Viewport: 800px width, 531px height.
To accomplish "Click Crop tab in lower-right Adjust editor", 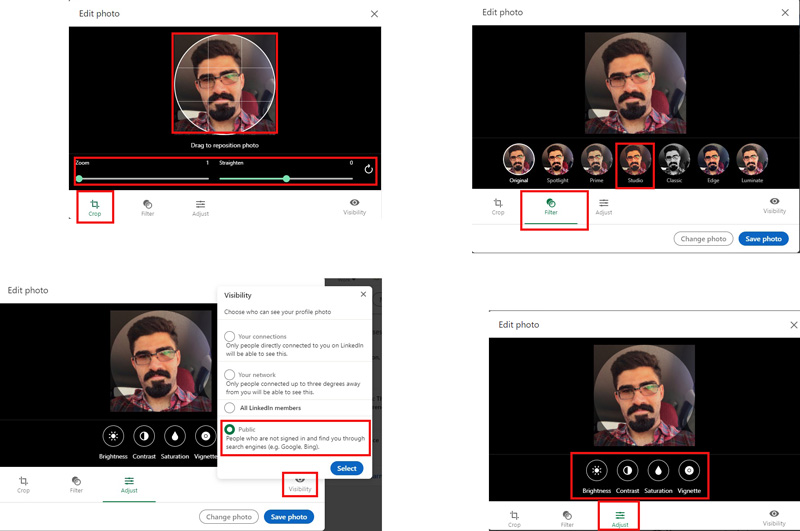I will tap(514, 519).
